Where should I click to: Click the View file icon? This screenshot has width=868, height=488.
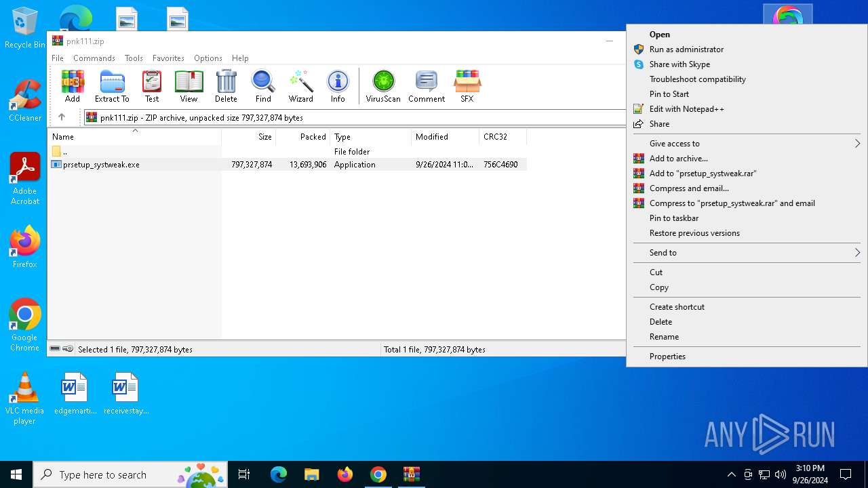[189, 86]
